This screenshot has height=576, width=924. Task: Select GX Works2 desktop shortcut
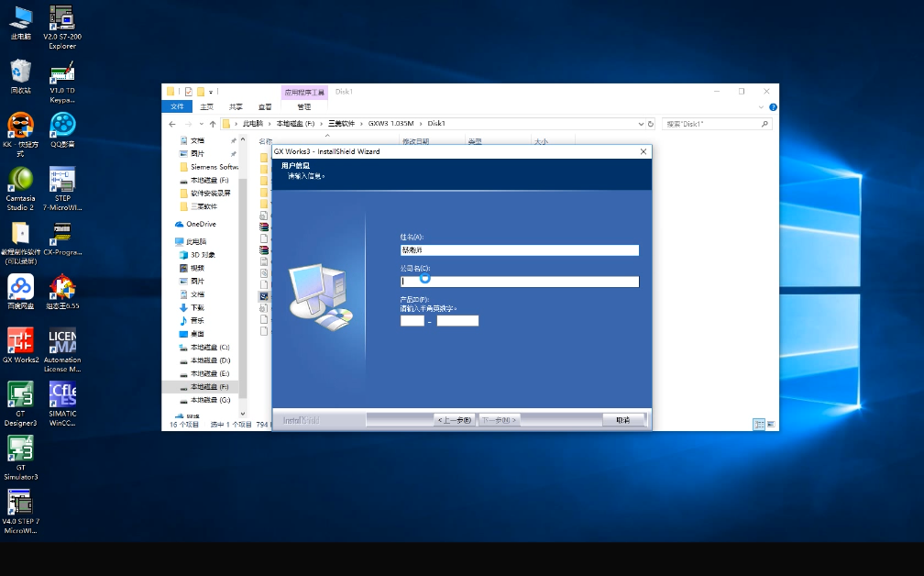[x=20, y=346]
